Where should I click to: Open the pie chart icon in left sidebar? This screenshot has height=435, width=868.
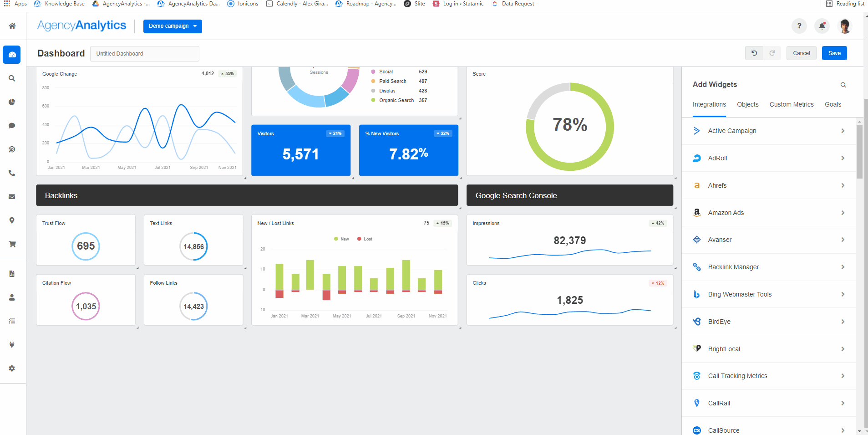(x=12, y=102)
